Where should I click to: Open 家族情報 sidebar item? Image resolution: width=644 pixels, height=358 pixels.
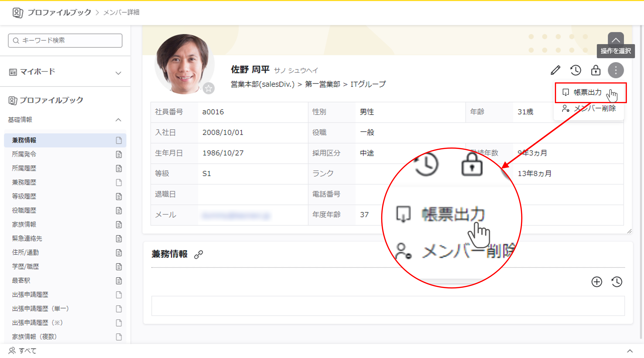coord(24,224)
